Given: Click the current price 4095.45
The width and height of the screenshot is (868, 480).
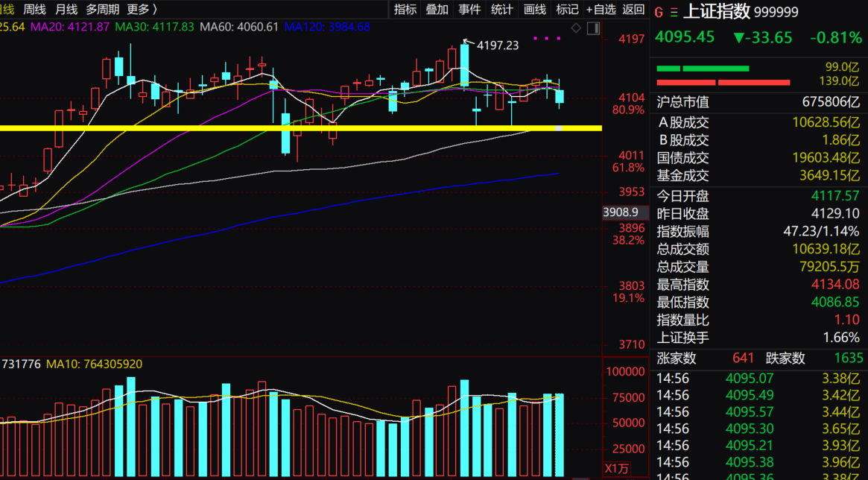Looking at the screenshot, I should (684, 37).
